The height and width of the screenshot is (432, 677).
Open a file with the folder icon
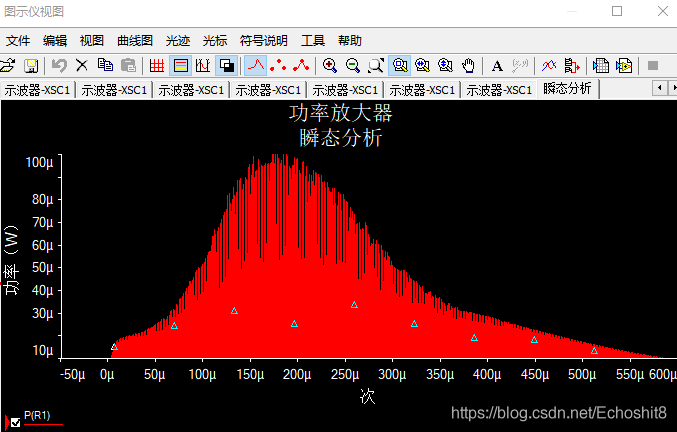(x=7, y=66)
